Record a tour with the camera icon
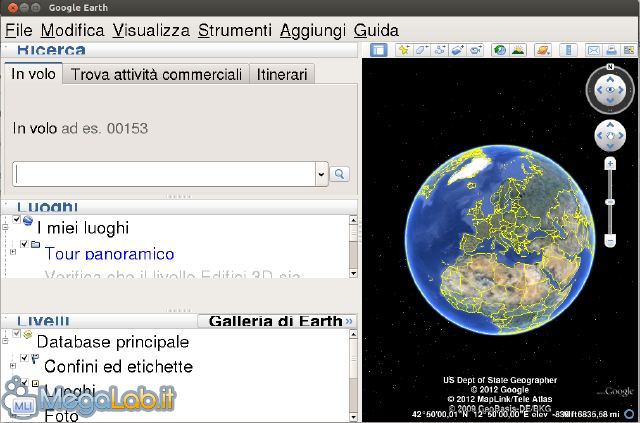The image size is (640, 423). [x=476, y=50]
